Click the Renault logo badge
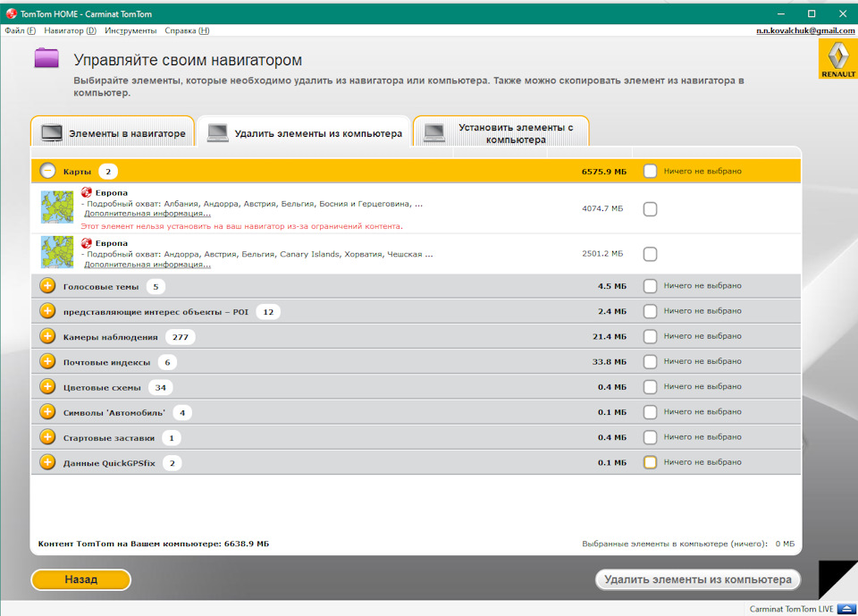Viewport: 858px width, 616px height. tap(837, 59)
